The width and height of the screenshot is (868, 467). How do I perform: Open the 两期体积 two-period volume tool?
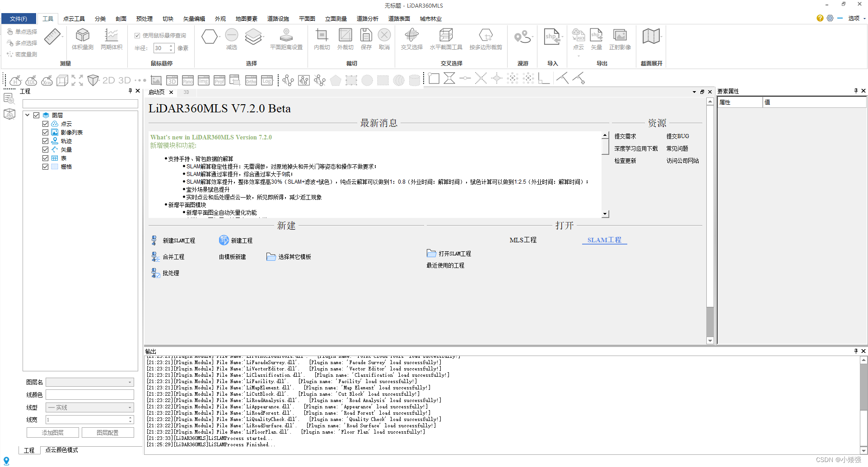click(x=112, y=39)
